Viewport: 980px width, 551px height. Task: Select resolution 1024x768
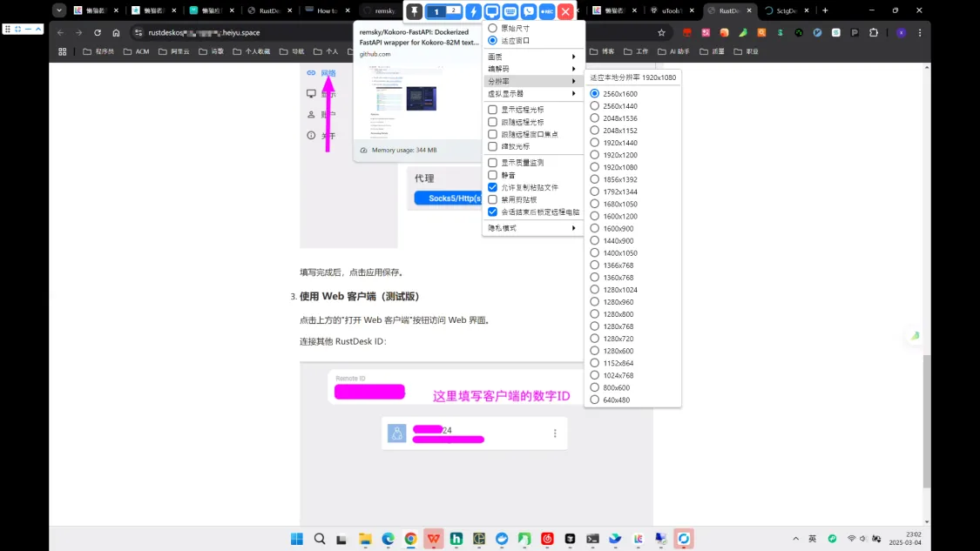[612, 375]
